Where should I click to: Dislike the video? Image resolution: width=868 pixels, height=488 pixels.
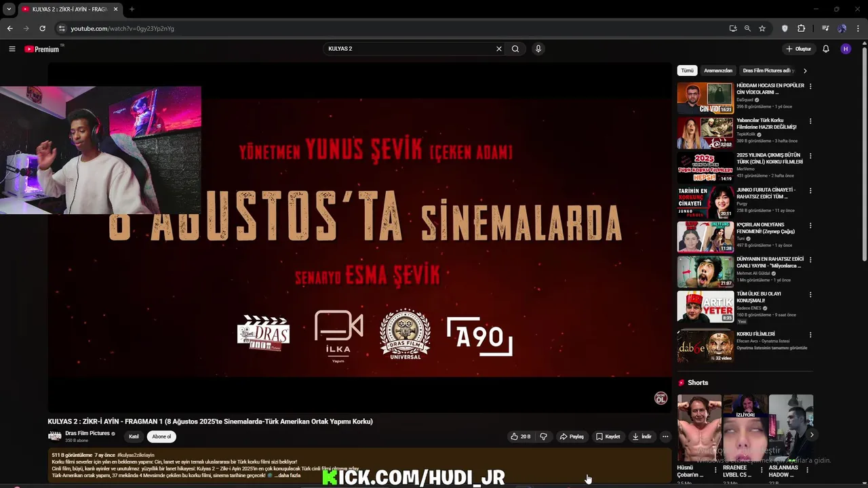point(543,436)
